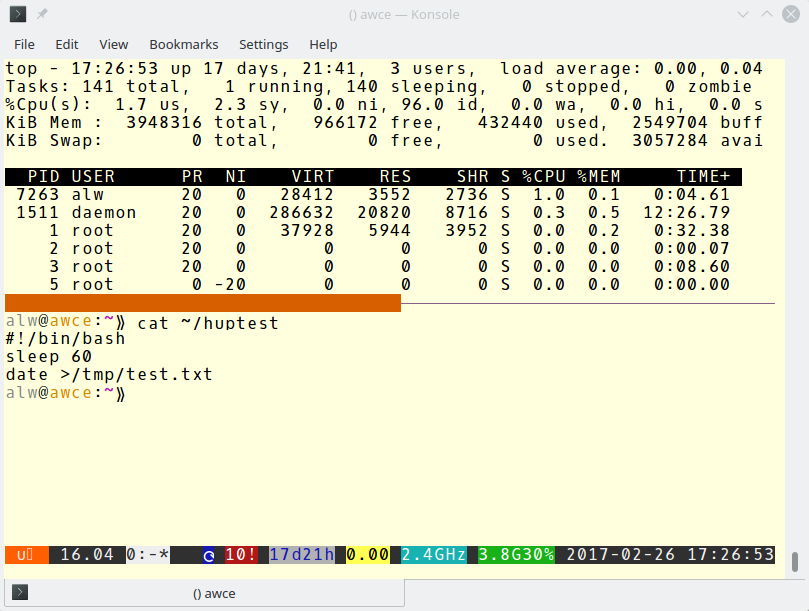Image resolution: width=809 pixels, height=611 pixels.
Task: Open the File menu
Action: point(24,44)
